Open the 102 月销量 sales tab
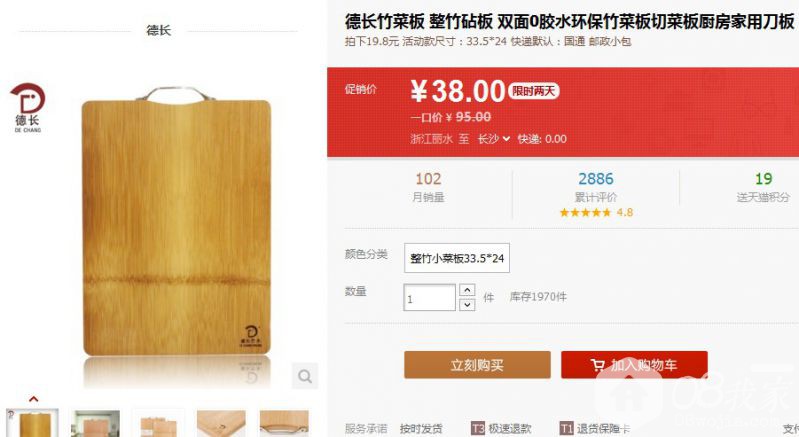 pos(428,186)
